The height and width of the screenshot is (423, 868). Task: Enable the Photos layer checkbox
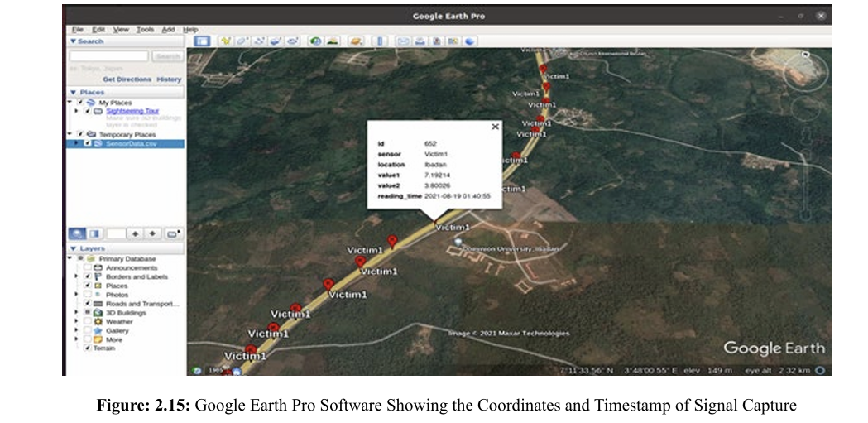(88, 295)
